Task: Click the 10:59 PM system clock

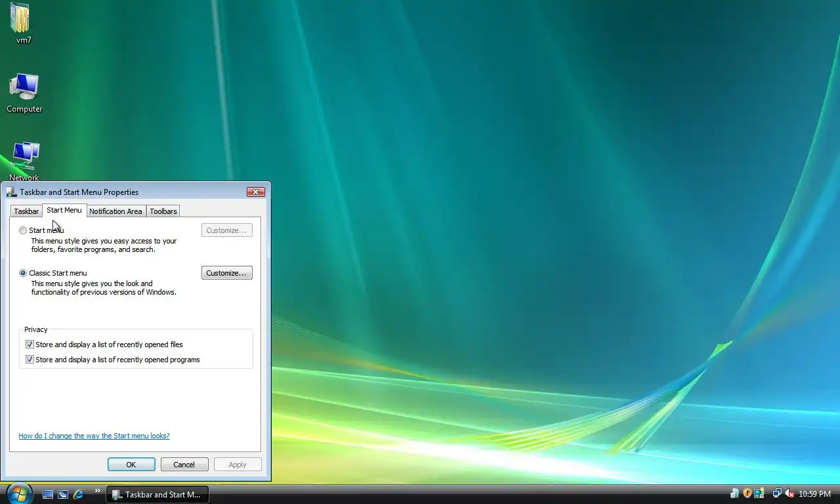Action: [x=814, y=494]
